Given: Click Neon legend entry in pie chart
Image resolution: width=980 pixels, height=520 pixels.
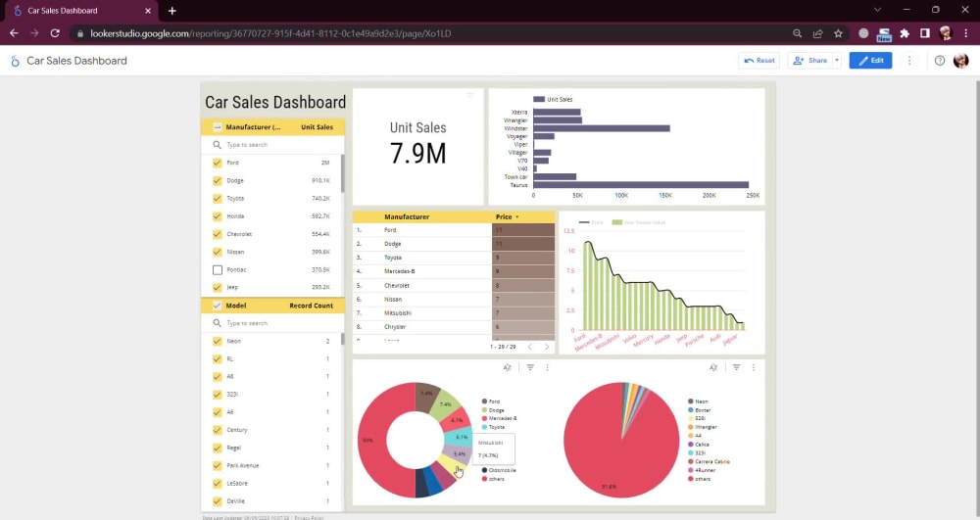Looking at the screenshot, I should 698,402.
